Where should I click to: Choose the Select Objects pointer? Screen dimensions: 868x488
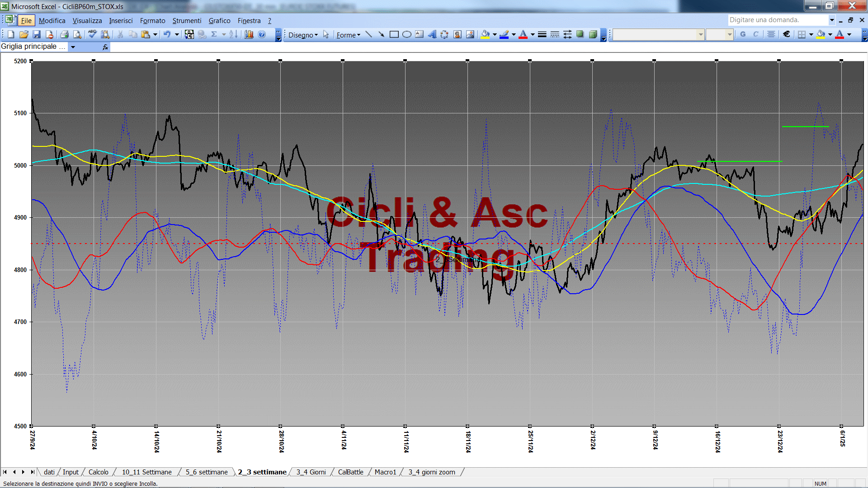click(x=326, y=35)
